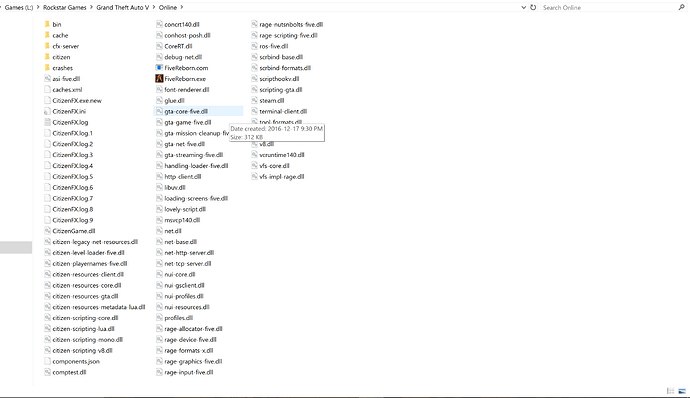
Task: Navigate to Games (L:) breadcrumb
Action: click(19, 7)
